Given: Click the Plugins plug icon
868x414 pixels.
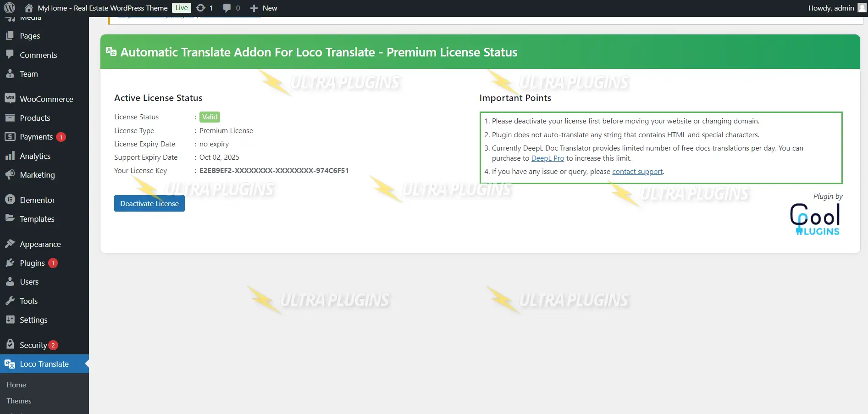Looking at the screenshot, I should tap(10, 263).
